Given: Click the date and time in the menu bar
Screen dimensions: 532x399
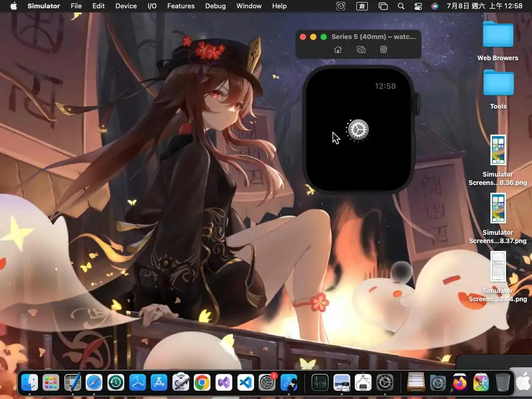Looking at the screenshot, I should [x=485, y=6].
